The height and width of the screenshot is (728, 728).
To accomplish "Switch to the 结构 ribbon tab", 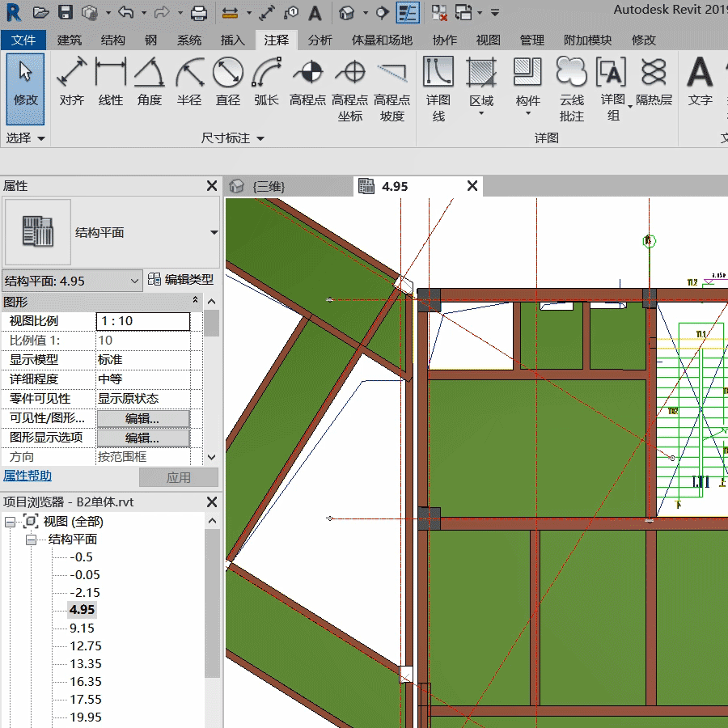I will point(113,40).
